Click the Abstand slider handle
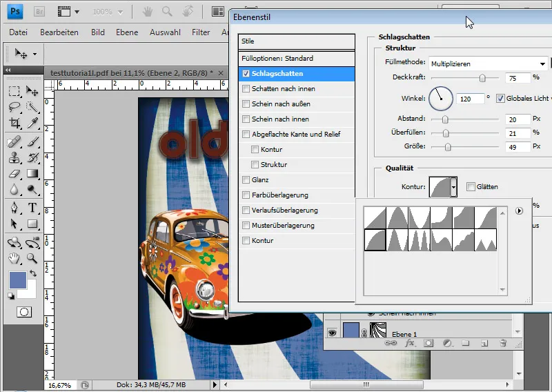The width and height of the screenshot is (552, 392). click(x=445, y=120)
